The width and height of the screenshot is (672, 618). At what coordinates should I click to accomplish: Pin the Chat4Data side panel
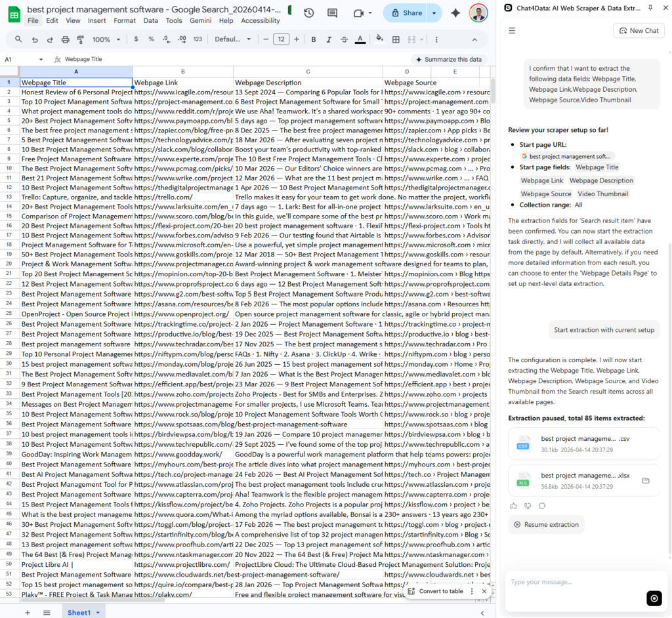coord(650,8)
